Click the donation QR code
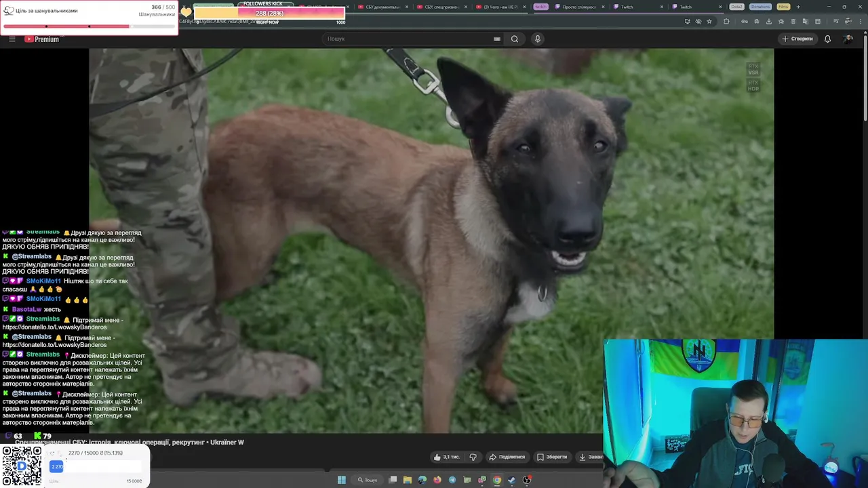Screen dimensions: 868x488 coord(22,466)
